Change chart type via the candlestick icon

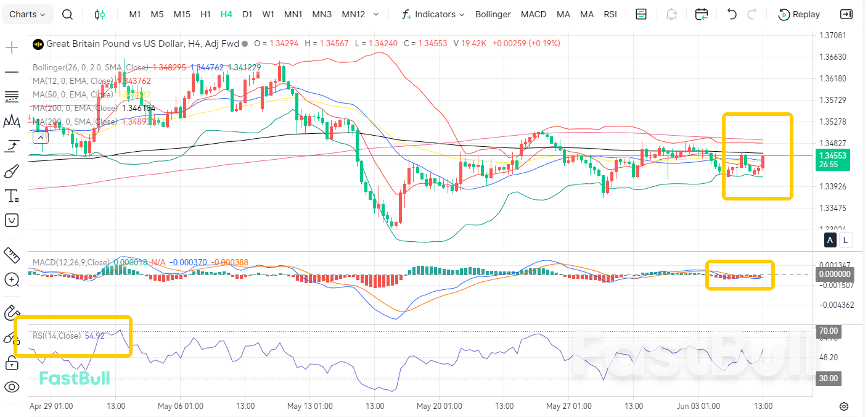click(x=99, y=14)
